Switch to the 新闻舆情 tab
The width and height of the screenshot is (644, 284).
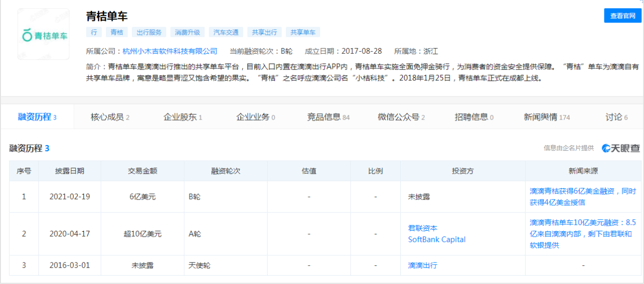(x=547, y=117)
